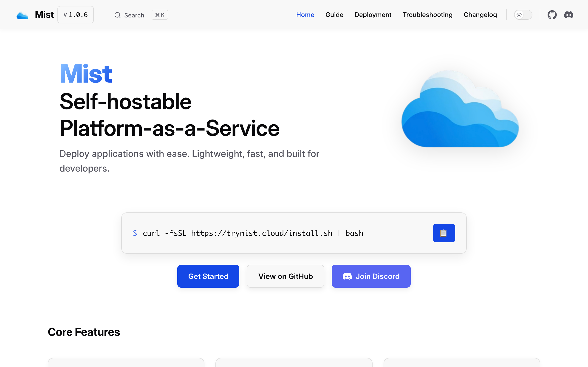Click the curl install command text

pyautogui.click(x=253, y=233)
